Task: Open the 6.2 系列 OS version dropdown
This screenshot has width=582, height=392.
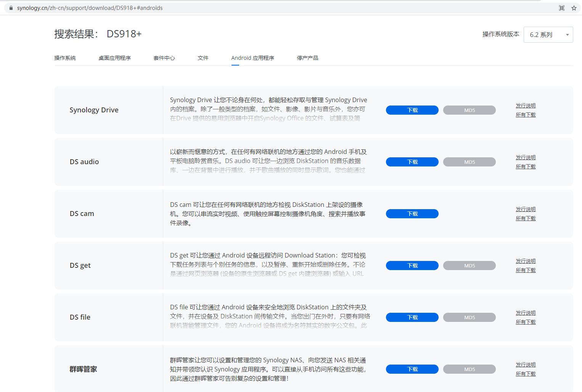Action: coord(548,35)
